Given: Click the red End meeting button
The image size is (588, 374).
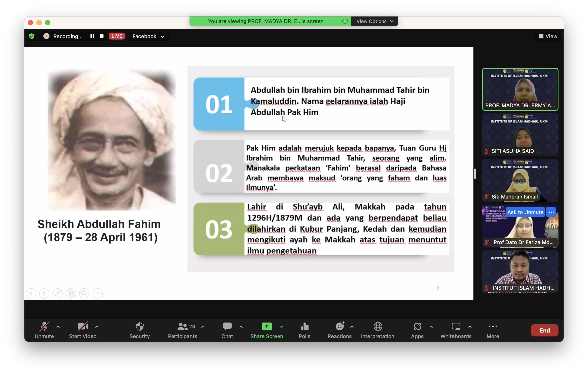Looking at the screenshot, I should [x=544, y=330].
